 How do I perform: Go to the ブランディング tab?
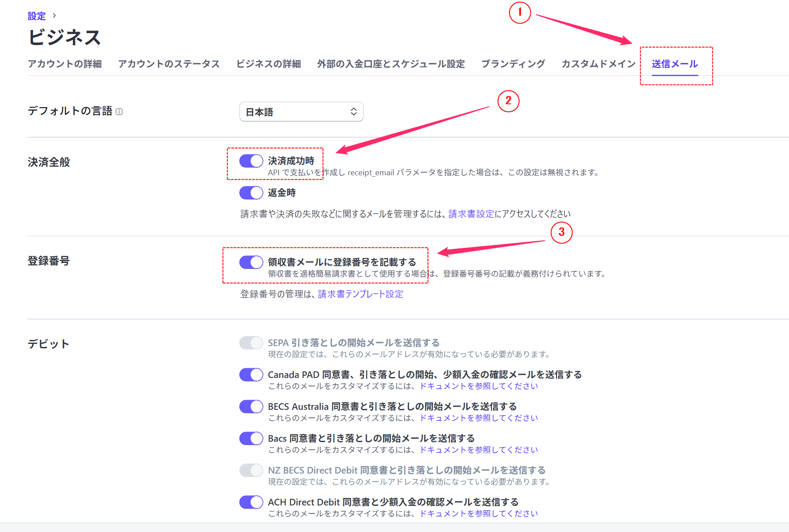coord(513,64)
